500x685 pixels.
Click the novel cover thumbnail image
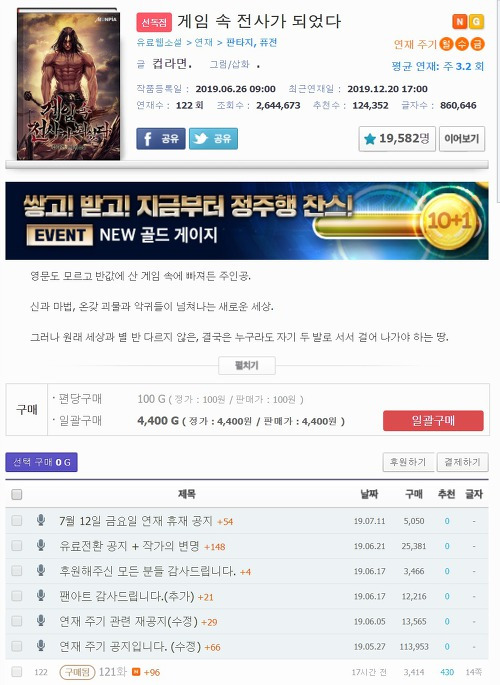[69, 84]
